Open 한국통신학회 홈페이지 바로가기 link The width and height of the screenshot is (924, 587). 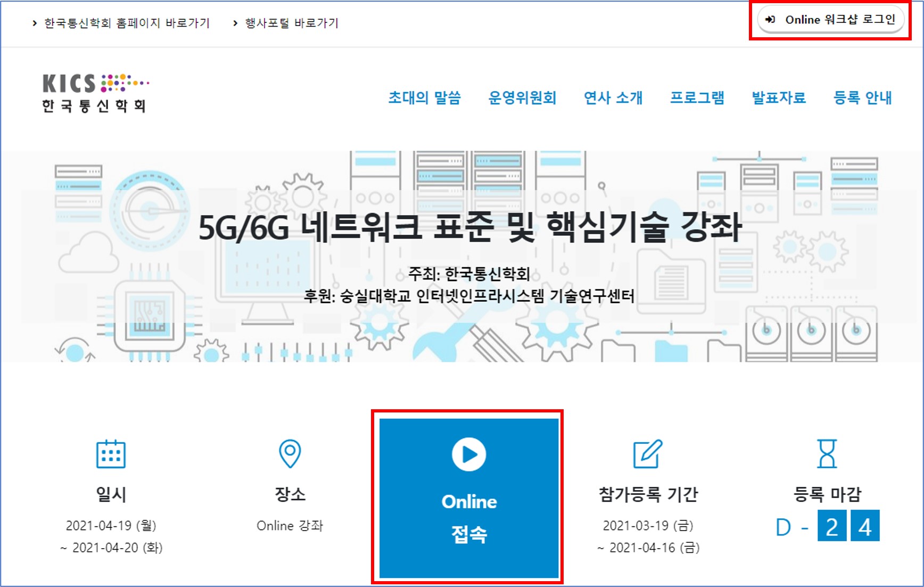(127, 23)
